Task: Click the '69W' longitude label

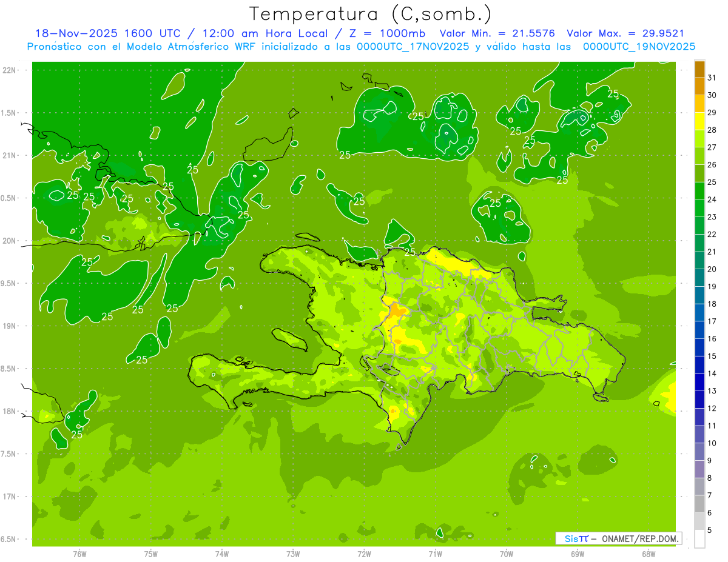Action: [x=578, y=554]
